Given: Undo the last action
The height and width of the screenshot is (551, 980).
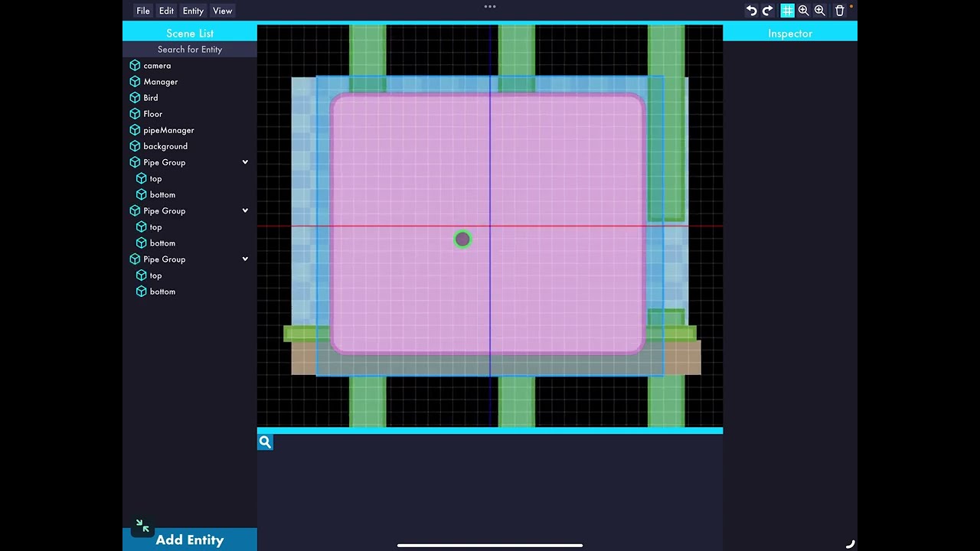Looking at the screenshot, I should point(751,11).
